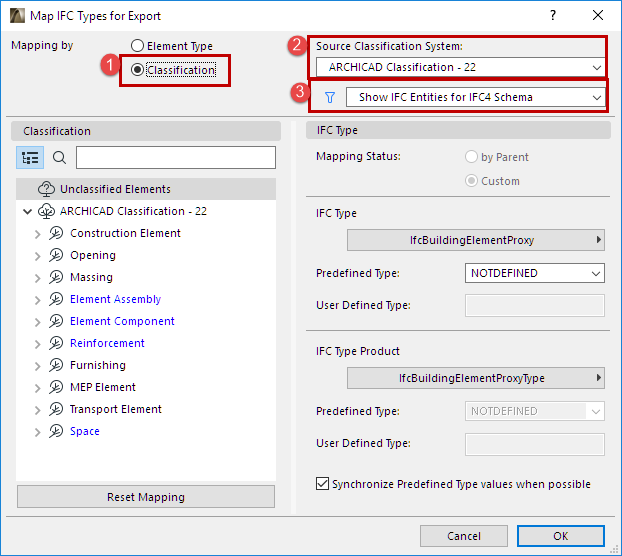The width and height of the screenshot is (622, 556).
Task: Click the Element Assembly classification icon
Action: tap(56, 299)
